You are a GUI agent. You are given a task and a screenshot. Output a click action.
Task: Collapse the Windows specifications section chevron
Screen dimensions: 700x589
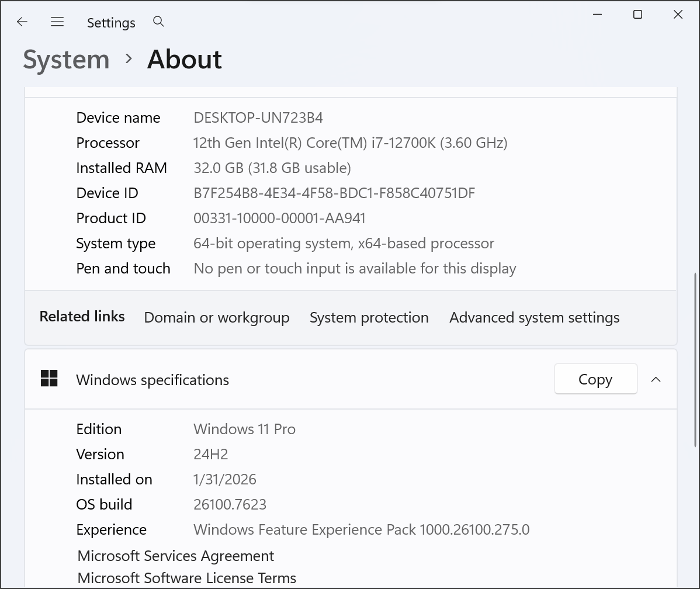pyautogui.click(x=656, y=380)
